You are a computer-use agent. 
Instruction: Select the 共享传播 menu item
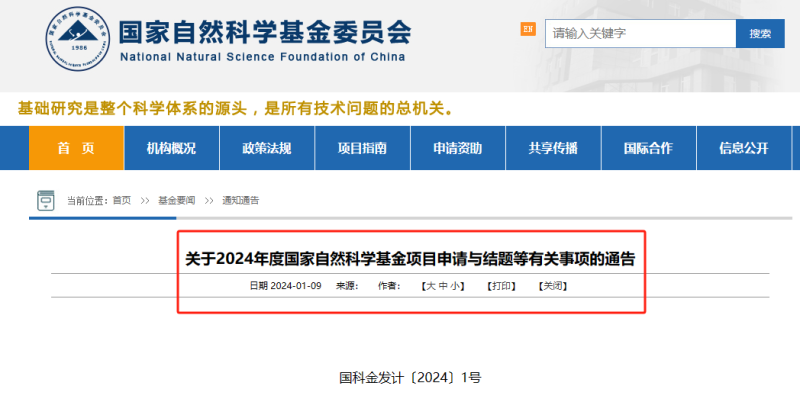tap(553, 148)
